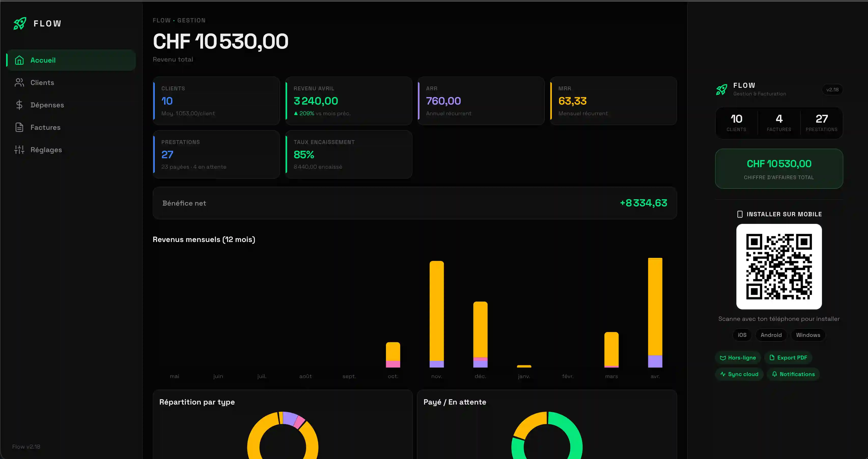Click the Dépenses dollar icon
The width and height of the screenshot is (868, 459).
click(19, 105)
